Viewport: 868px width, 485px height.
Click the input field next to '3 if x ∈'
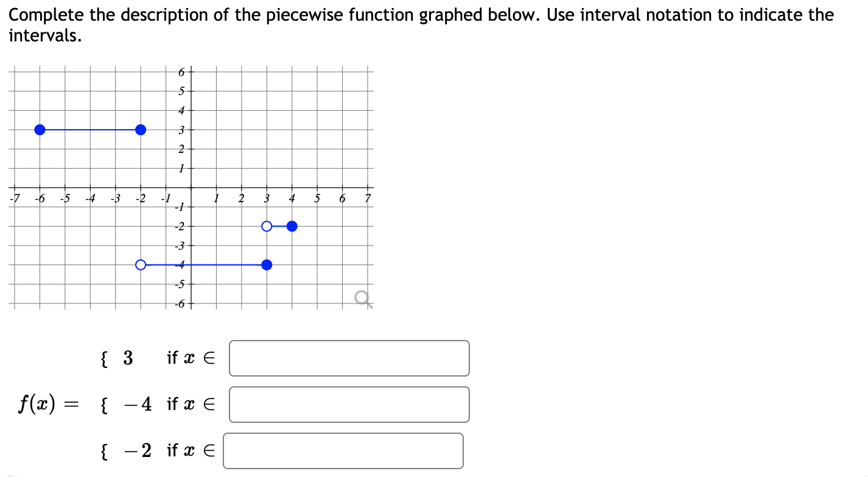coord(349,359)
